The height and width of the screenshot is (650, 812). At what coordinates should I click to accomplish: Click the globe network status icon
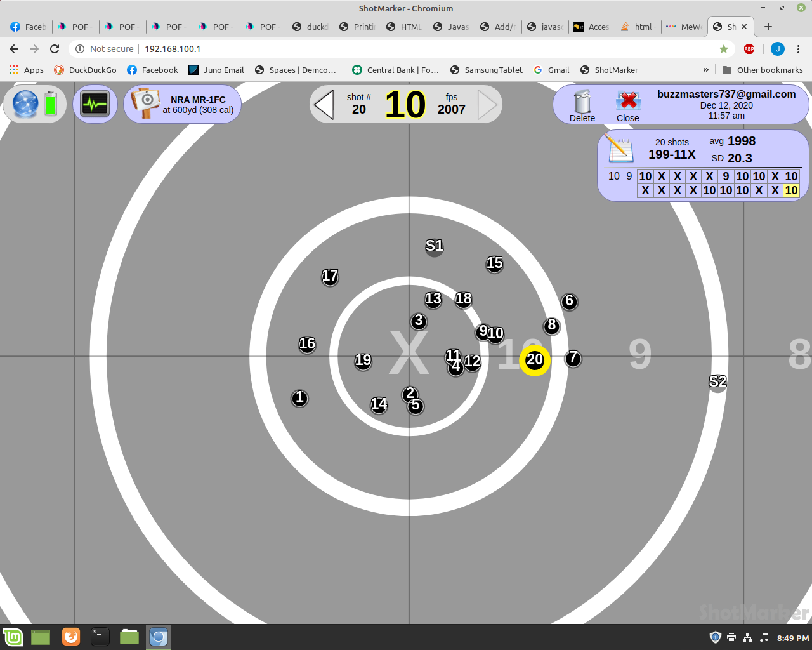tap(25, 104)
